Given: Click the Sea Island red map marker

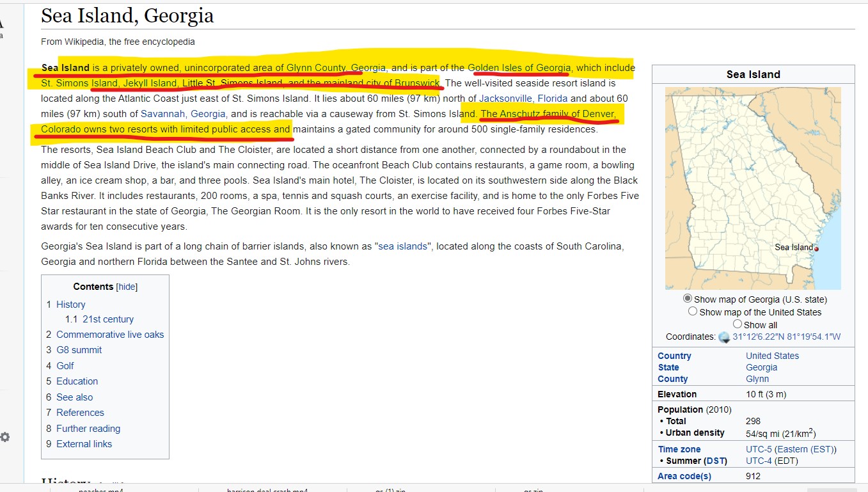Looking at the screenshot, I should click(x=816, y=248).
